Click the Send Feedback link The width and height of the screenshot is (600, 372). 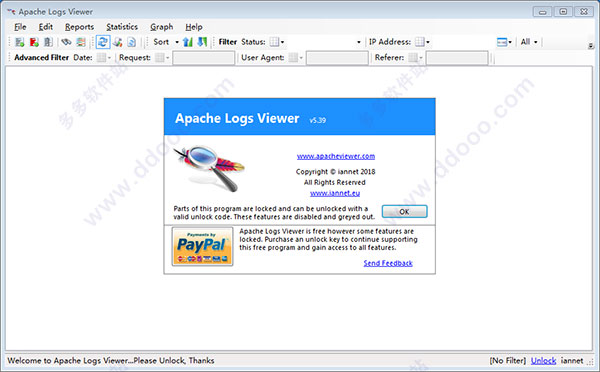(388, 263)
